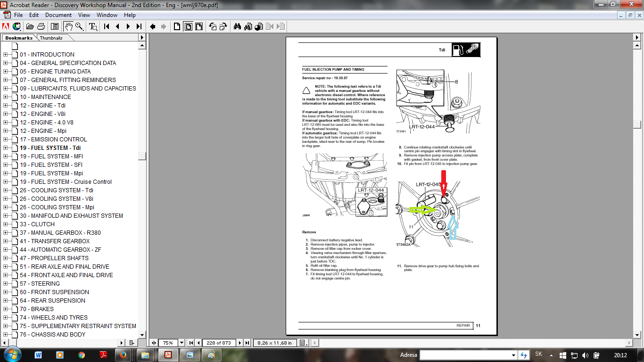Click the Open file folder icon
This screenshot has height=362, width=644.
(30, 26)
